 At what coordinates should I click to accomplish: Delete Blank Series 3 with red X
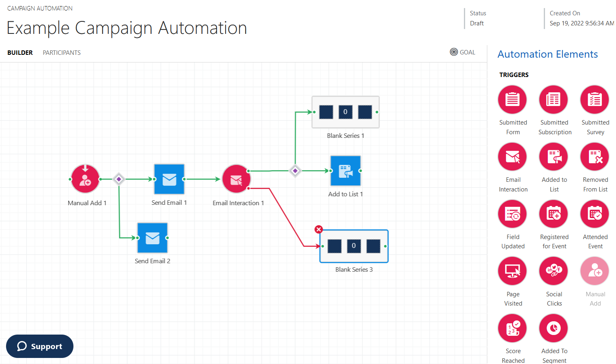(319, 229)
